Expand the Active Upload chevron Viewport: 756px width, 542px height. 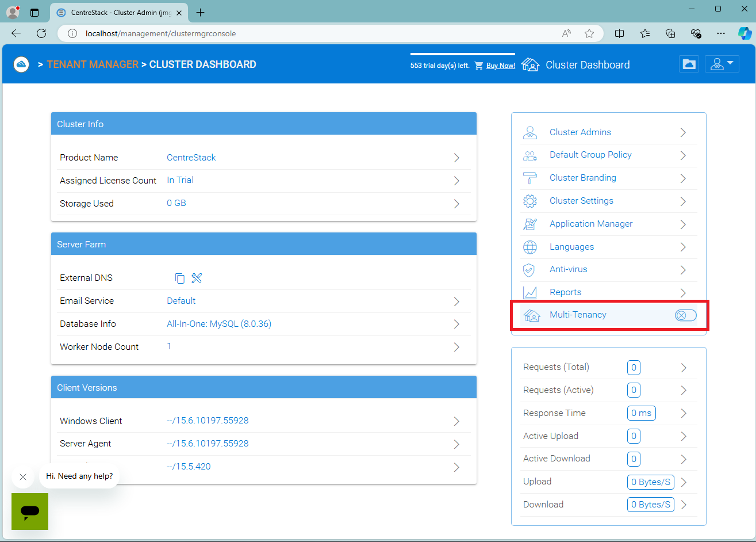click(x=684, y=436)
